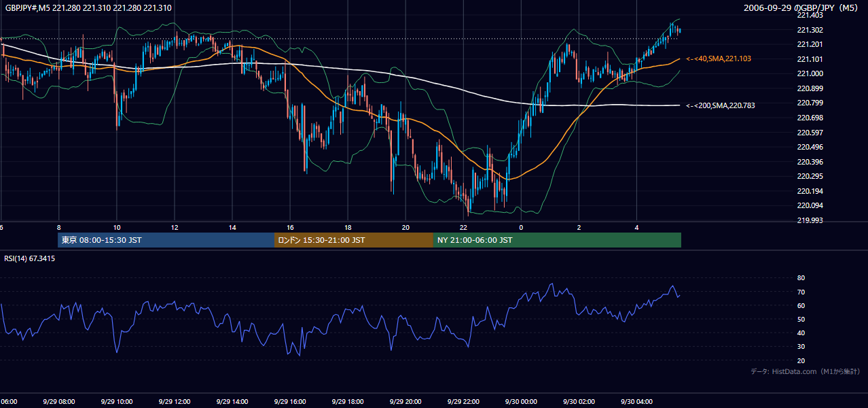Screen dimensions: 868x408
Task: Click hour tick 0 under price chart
Action: (x=521, y=227)
